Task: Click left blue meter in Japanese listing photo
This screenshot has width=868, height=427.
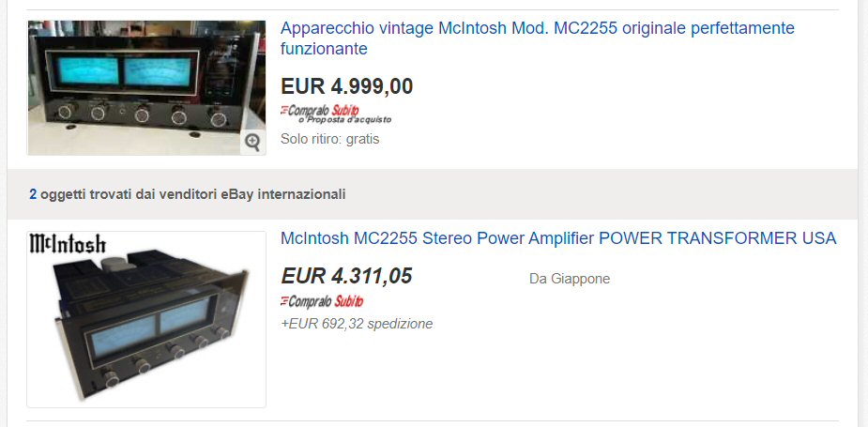Action: click(x=124, y=335)
